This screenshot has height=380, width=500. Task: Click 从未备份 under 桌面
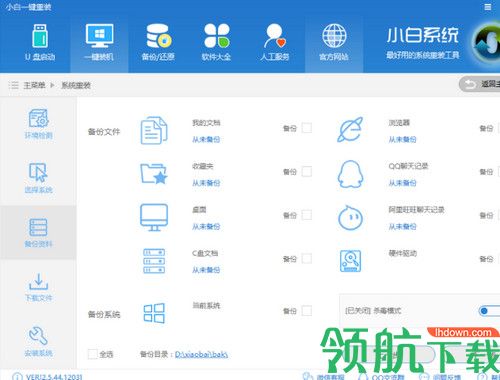[x=206, y=226]
